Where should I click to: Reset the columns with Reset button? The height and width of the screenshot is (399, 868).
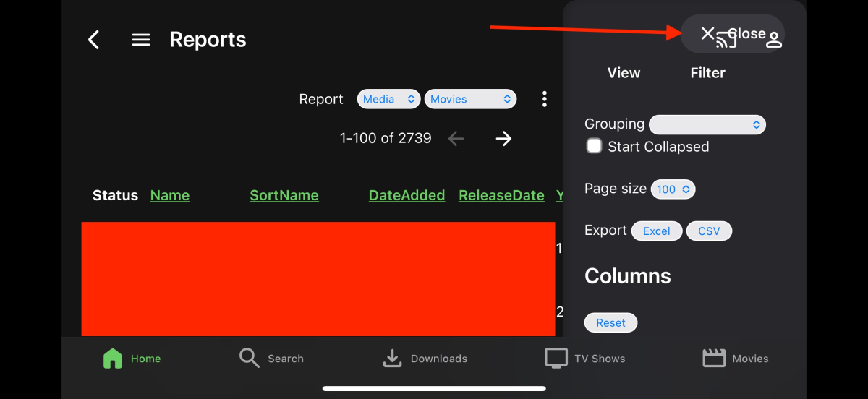tap(610, 323)
